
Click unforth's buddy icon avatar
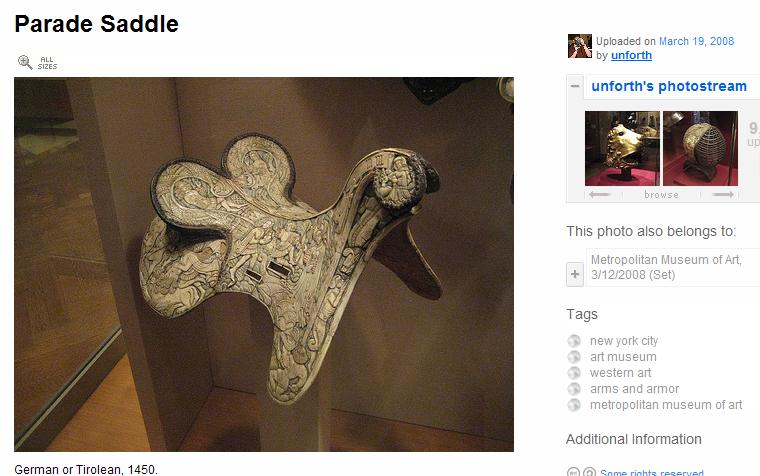[x=580, y=46]
